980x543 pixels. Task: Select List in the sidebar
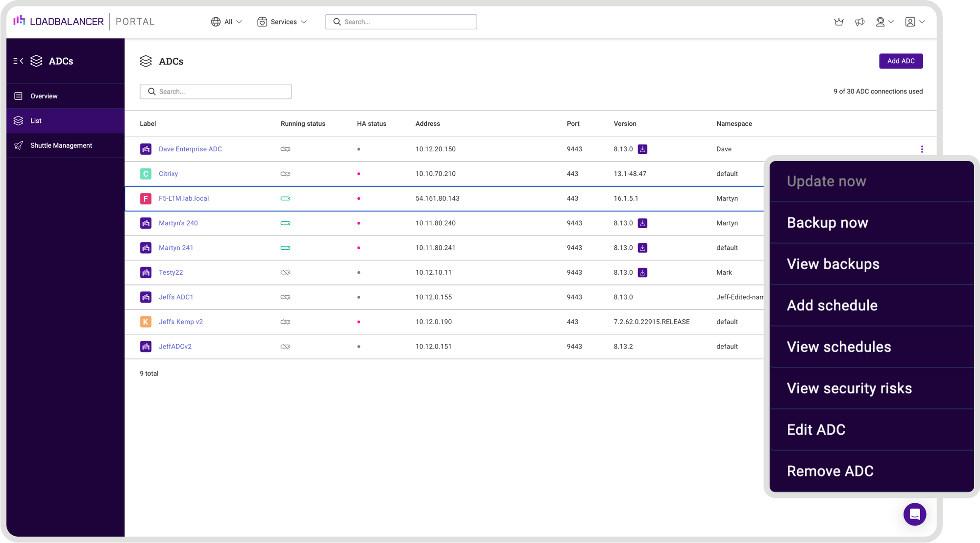[66, 120]
